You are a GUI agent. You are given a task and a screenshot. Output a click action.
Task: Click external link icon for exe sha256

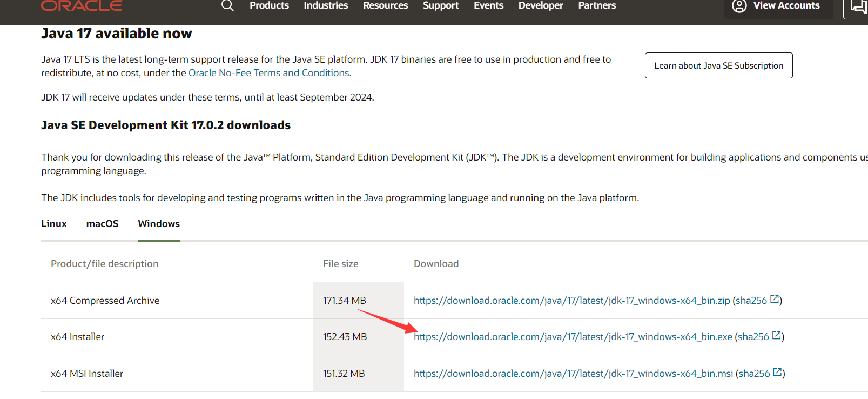[x=777, y=336]
